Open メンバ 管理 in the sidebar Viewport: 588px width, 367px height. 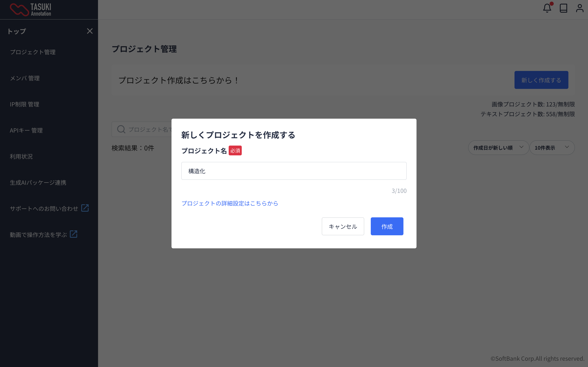(x=24, y=78)
